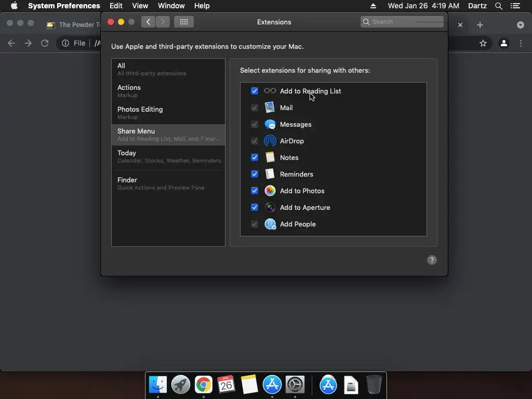Open Finder from the Dock
The image size is (532, 399).
[158, 385]
